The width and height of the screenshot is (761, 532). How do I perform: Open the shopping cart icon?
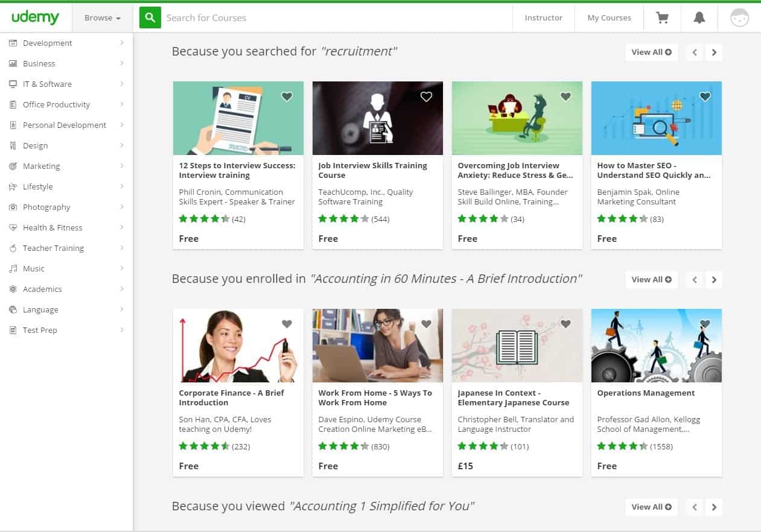click(x=662, y=17)
